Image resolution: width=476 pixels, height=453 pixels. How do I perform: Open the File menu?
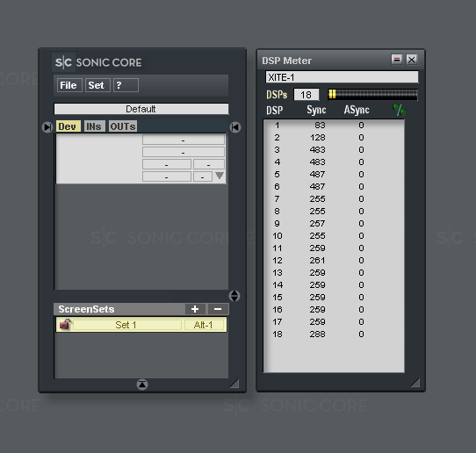click(69, 85)
